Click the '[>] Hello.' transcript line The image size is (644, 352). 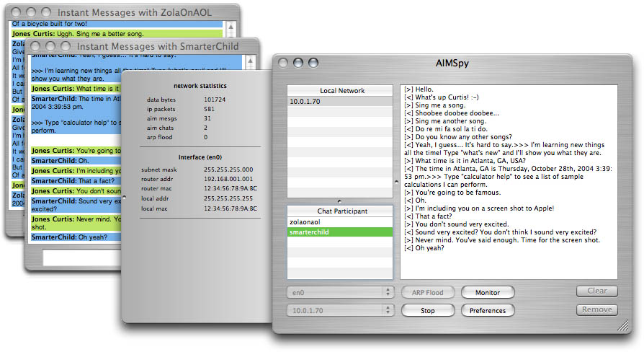[x=419, y=89]
